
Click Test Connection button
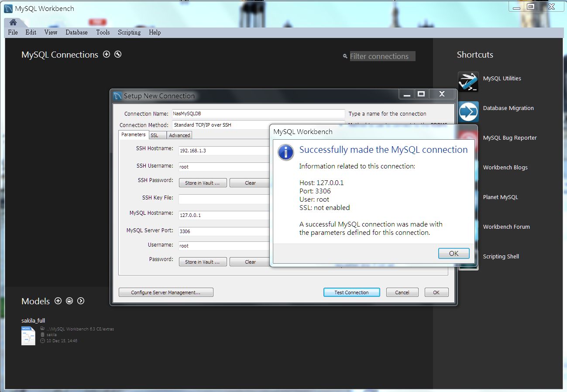351,292
